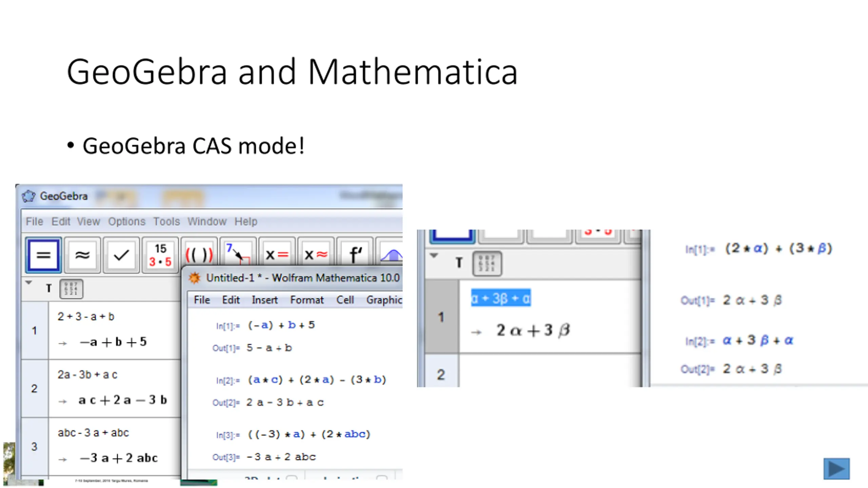This screenshot has width=868, height=488.
Task: Open the Mathematica Insert menu
Action: tap(264, 300)
